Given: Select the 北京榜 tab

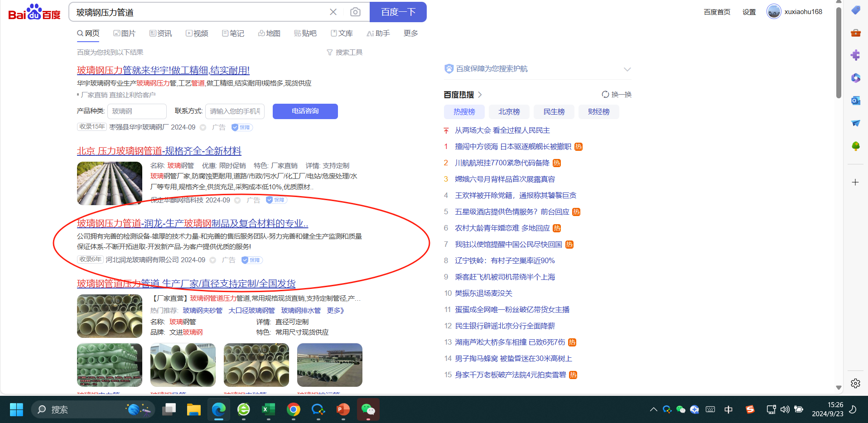Looking at the screenshot, I should coord(509,112).
